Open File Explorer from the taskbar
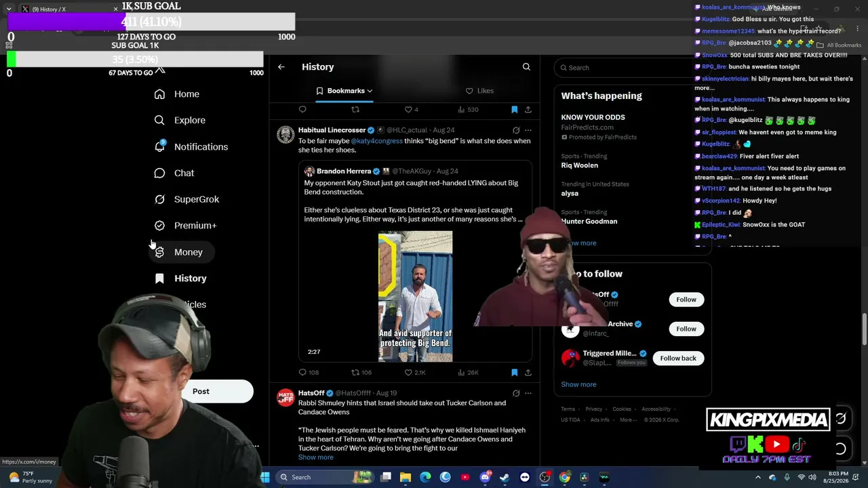868x488 pixels. [406, 477]
